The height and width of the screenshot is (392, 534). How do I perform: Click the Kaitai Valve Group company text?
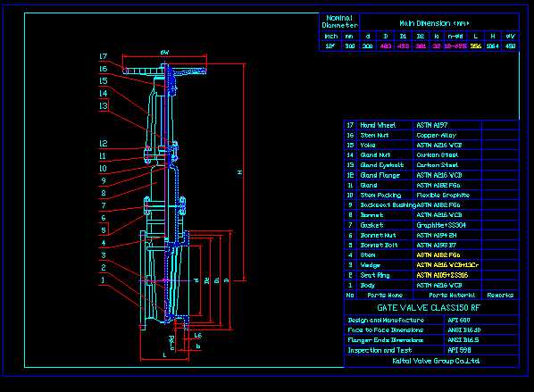click(x=436, y=361)
